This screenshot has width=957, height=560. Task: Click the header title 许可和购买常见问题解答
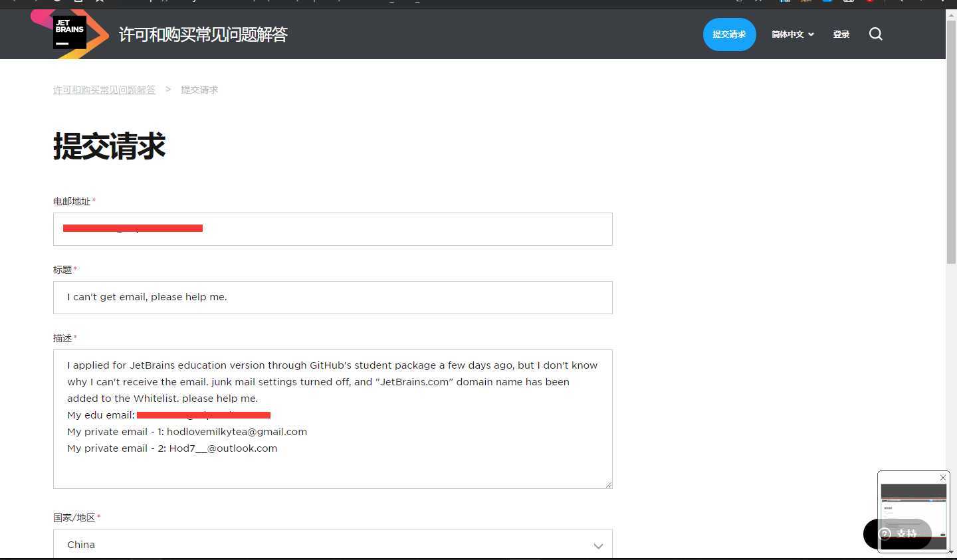pyautogui.click(x=203, y=35)
